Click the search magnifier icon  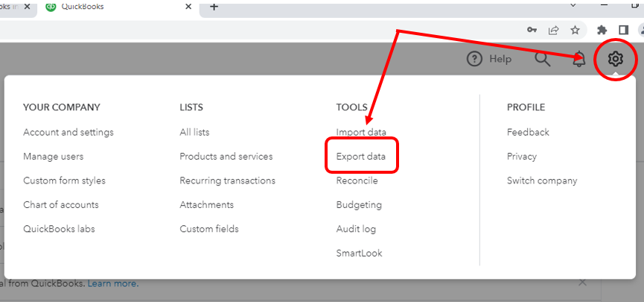[x=542, y=59]
